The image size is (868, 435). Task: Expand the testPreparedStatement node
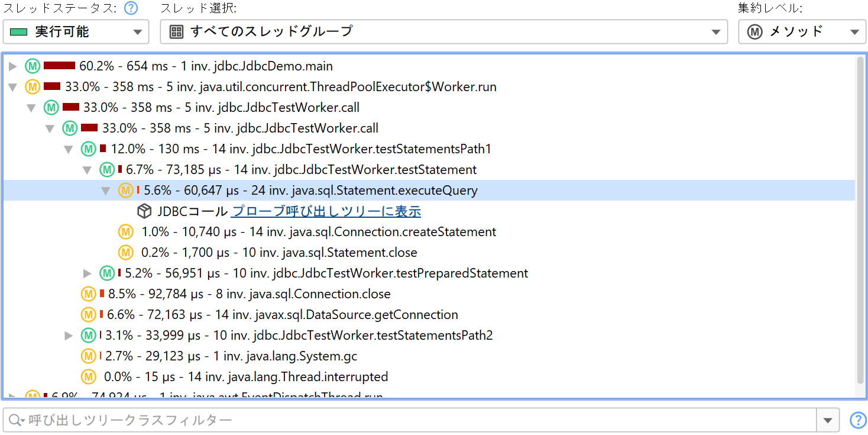click(x=88, y=273)
